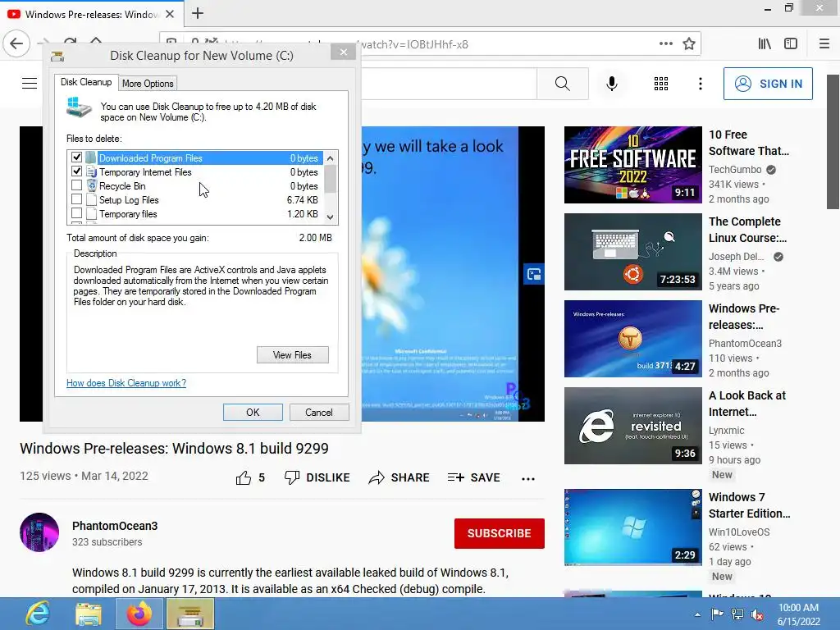Screen dimensions: 840x630
Task: Click the red SUBSCRIBE button
Action: point(500,533)
